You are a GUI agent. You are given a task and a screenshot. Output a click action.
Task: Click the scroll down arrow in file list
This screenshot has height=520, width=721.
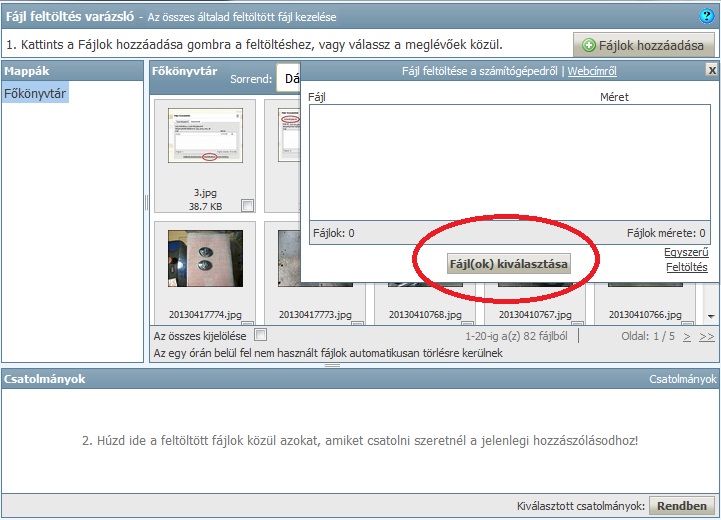click(x=710, y=316)
